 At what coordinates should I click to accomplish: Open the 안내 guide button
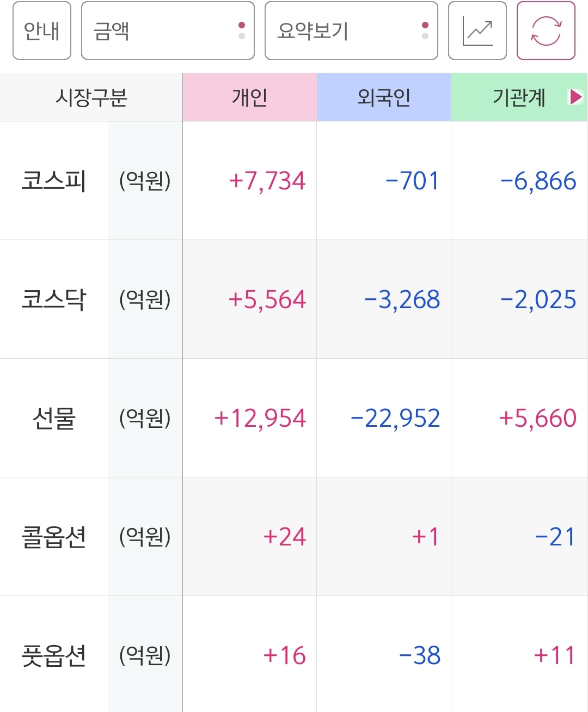click(x=42, y=30)
